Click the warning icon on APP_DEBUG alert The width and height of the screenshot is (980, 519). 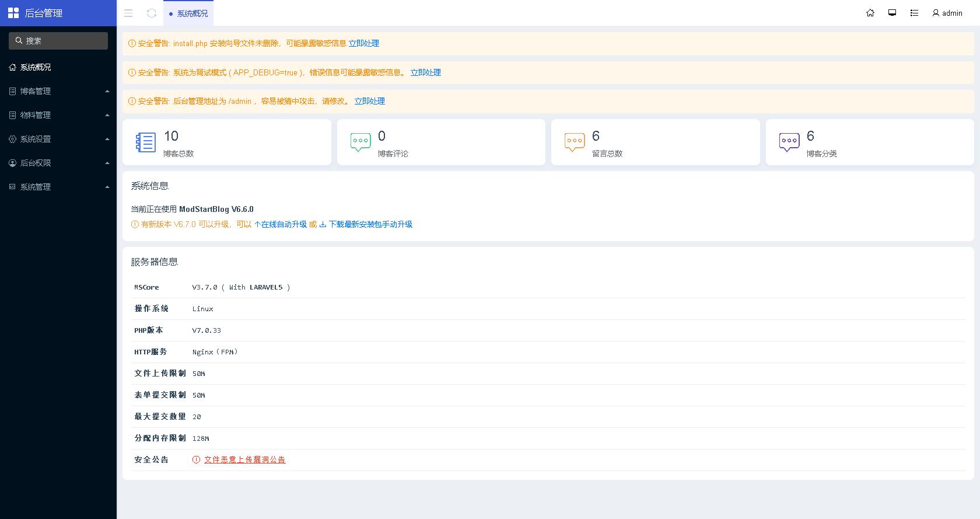pyautogui.click(x=132, y=72)
